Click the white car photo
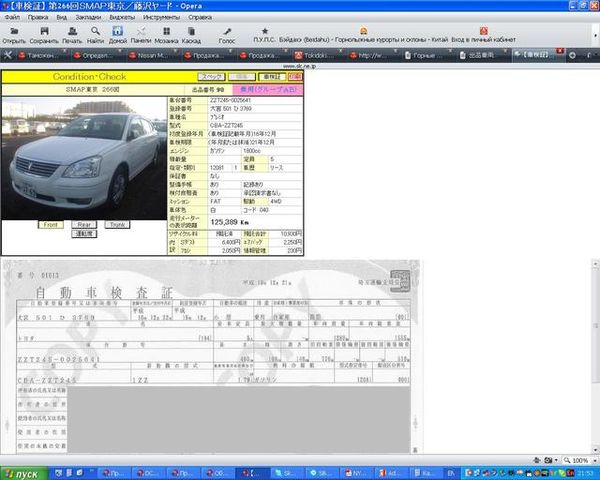The width and height of the screenshot is (600, 480). [x=84, y=158]
